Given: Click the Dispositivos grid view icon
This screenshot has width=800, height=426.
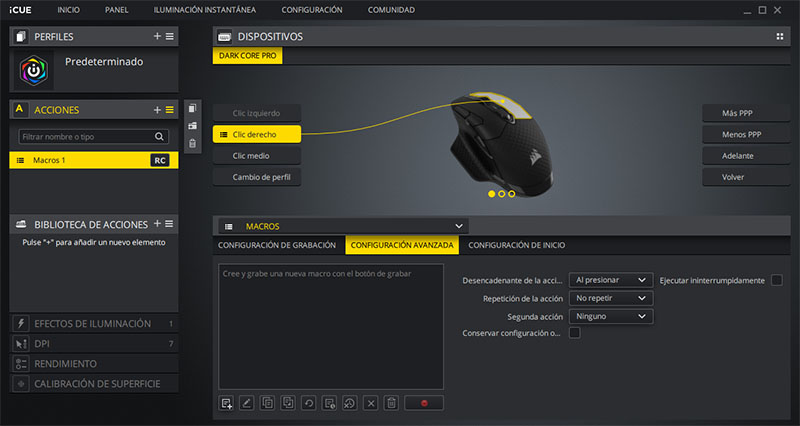Looking at the screenshot, I should point(780,36).
